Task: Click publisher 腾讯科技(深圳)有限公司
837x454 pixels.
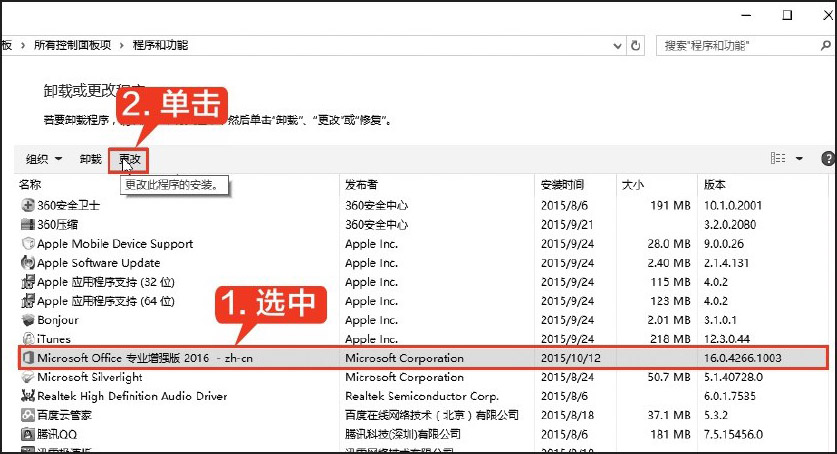Action: pos(402,434)
